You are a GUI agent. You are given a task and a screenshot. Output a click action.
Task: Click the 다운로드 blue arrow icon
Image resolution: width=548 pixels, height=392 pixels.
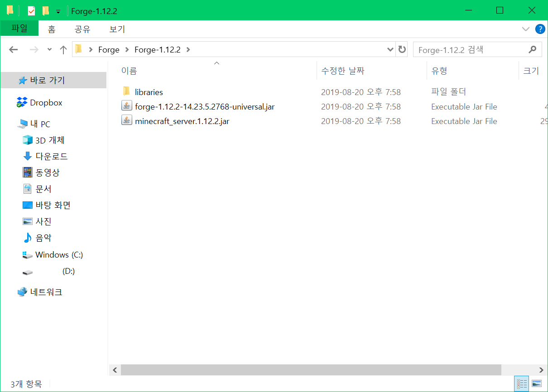28,156
